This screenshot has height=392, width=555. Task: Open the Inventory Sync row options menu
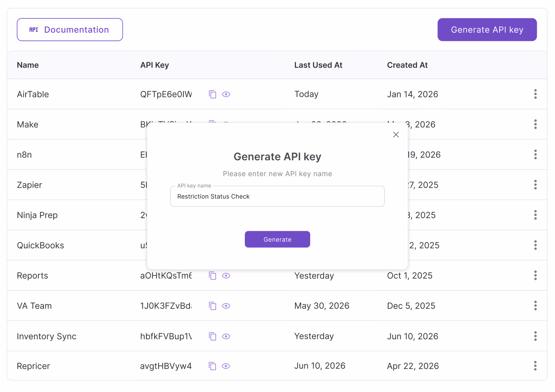(x=535, y=336)
